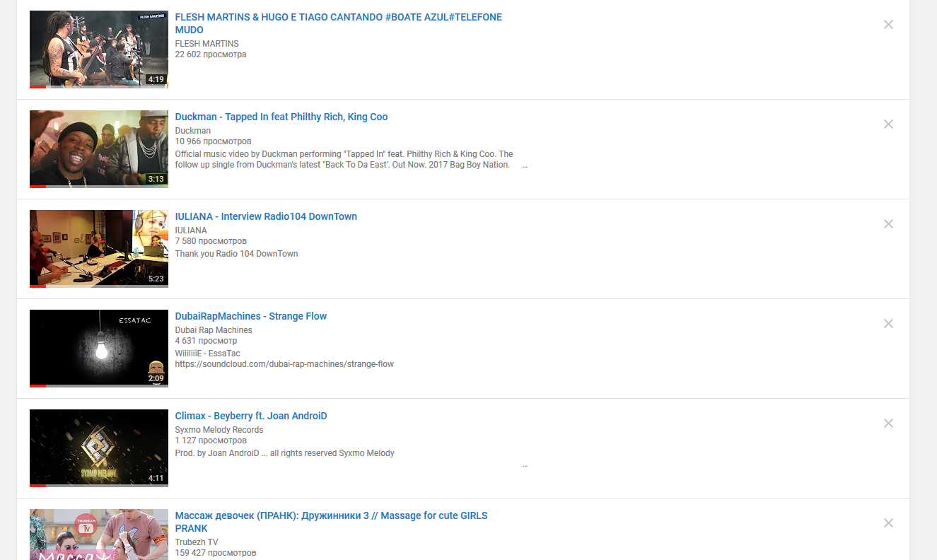Open the FLESH MARTINS & HUGO E TIAGO video title
Screen dimensions: 937x560
[x=339, y=23]
